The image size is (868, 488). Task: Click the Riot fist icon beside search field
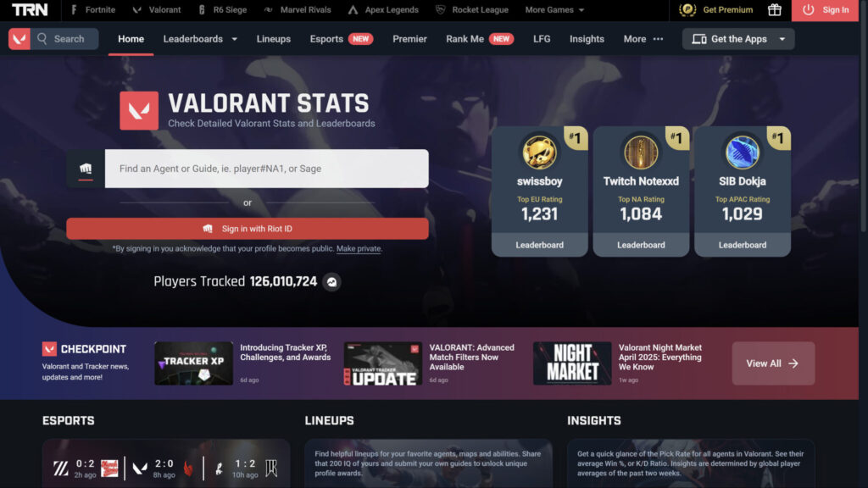coord(86,169)
